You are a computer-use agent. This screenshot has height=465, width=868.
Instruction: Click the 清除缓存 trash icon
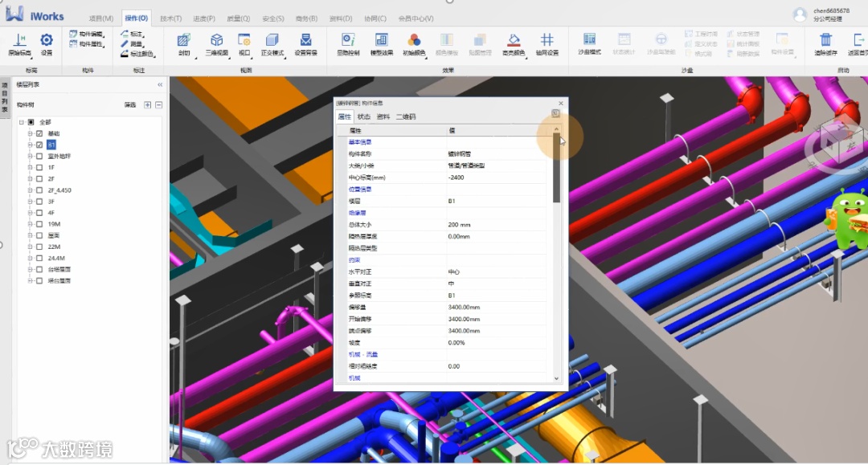825,40
